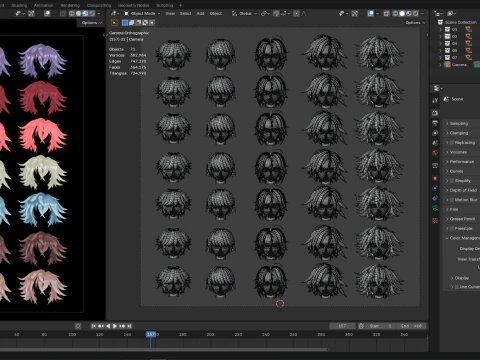
Task: Open Options dropdown in main viewport
Action: pyautogui.click(x=415, y=23)
